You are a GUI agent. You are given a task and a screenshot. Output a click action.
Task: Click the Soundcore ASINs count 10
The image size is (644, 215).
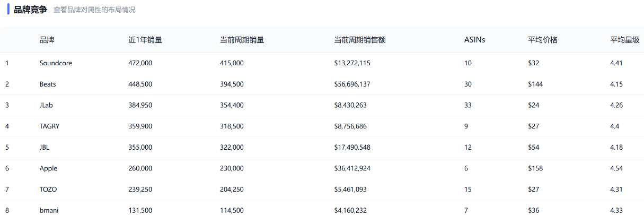click(x=468, y=63)
